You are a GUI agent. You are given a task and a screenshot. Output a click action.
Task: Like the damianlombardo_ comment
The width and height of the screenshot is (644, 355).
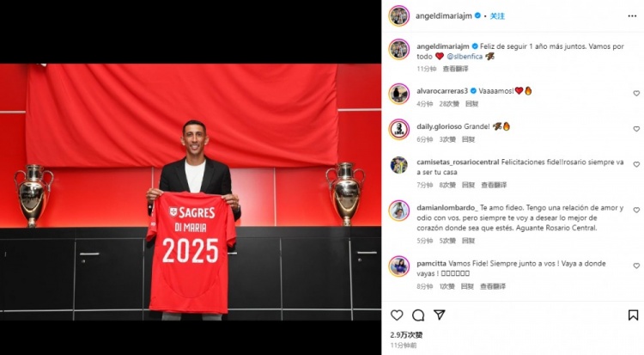[x=636, y=210]
